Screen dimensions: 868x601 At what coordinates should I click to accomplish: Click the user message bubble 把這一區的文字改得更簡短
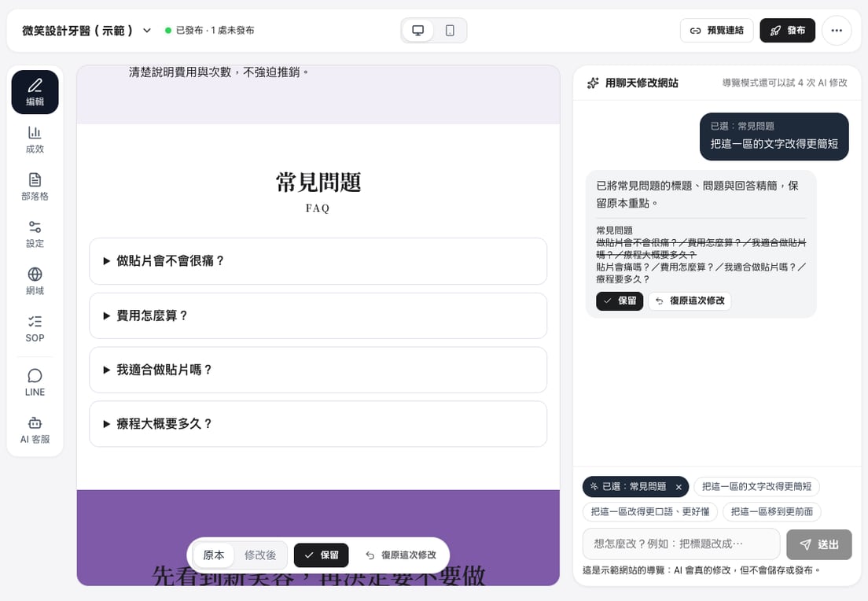(x=774, y=137)
